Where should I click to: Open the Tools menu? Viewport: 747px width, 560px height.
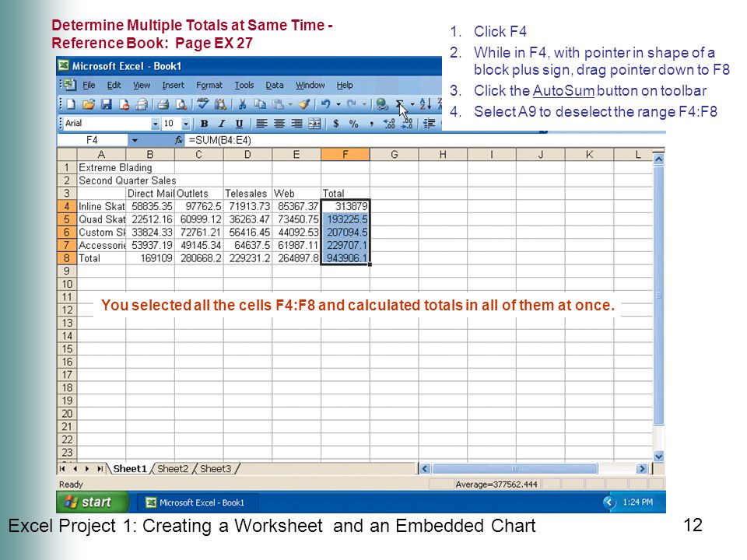pos(244,86)
